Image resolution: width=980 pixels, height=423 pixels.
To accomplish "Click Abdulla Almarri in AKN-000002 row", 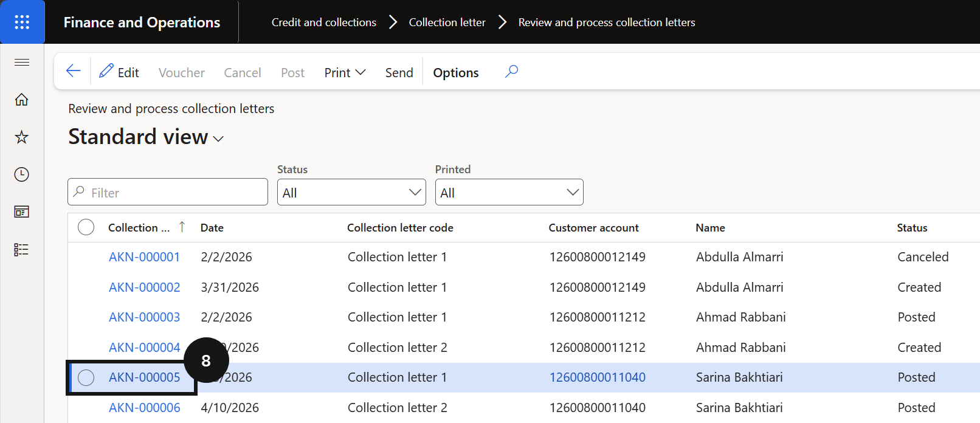I will [x=740, y=287].
